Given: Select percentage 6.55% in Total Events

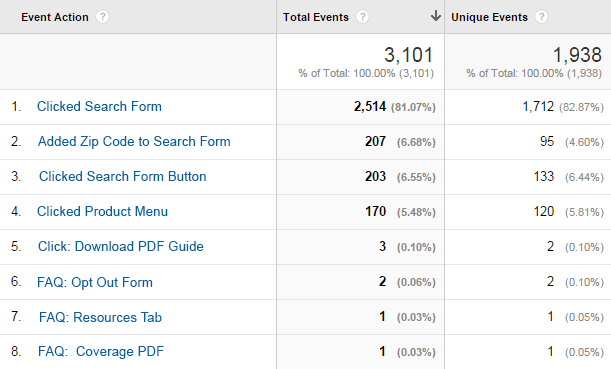Looking at the screenshot, I should pyautogui.click(x=416, y=177).
